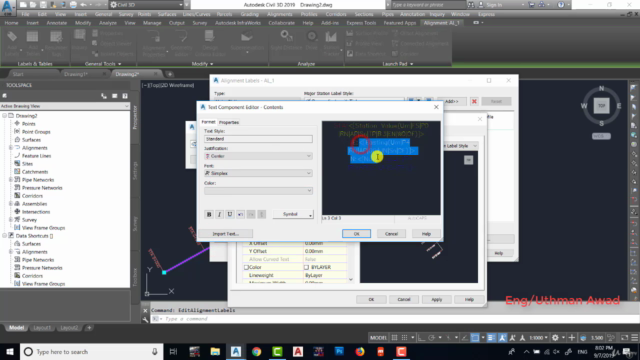
Task: Toggle lineweight display in status bar
Action: pos(491,338)
